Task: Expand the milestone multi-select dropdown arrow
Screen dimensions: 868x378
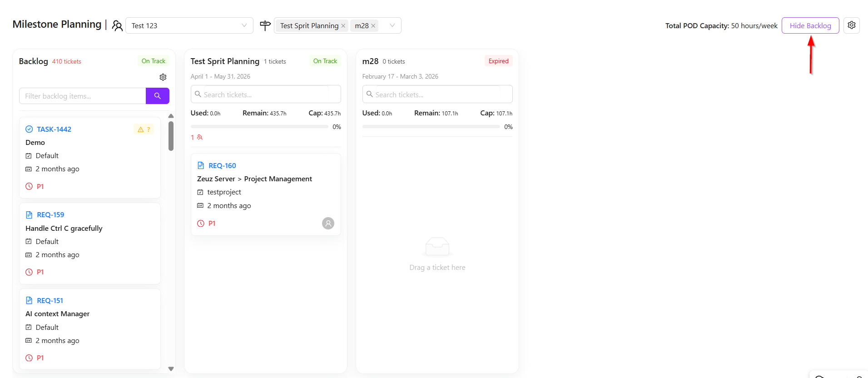Action: click(x=392, y=25)
